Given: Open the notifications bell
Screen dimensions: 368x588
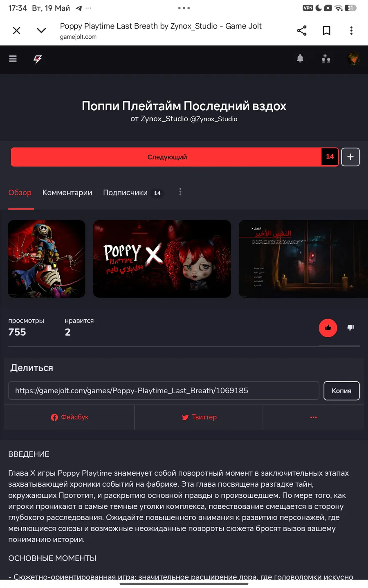Looking at the screenshot, I should point(300,59).
